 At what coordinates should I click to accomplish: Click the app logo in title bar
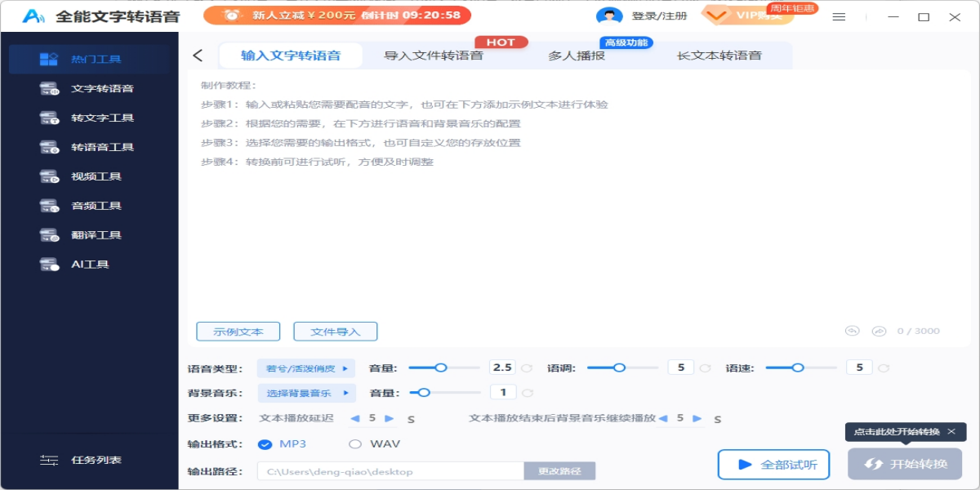[33, 16]
